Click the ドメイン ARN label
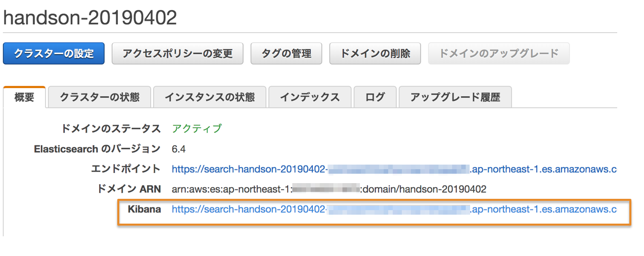Screen dimensions: 644x256 (x=128, y=189)
